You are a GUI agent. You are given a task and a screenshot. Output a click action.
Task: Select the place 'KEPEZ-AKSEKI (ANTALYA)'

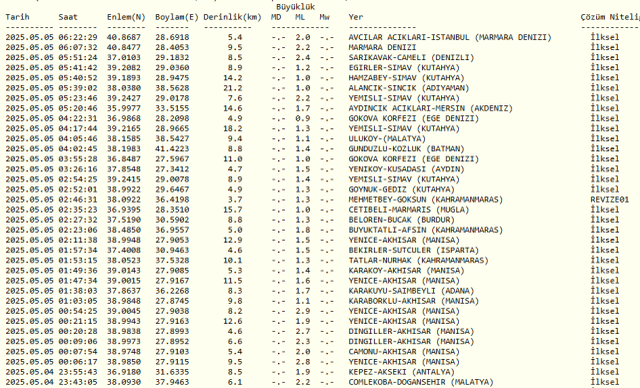(402, 372)
